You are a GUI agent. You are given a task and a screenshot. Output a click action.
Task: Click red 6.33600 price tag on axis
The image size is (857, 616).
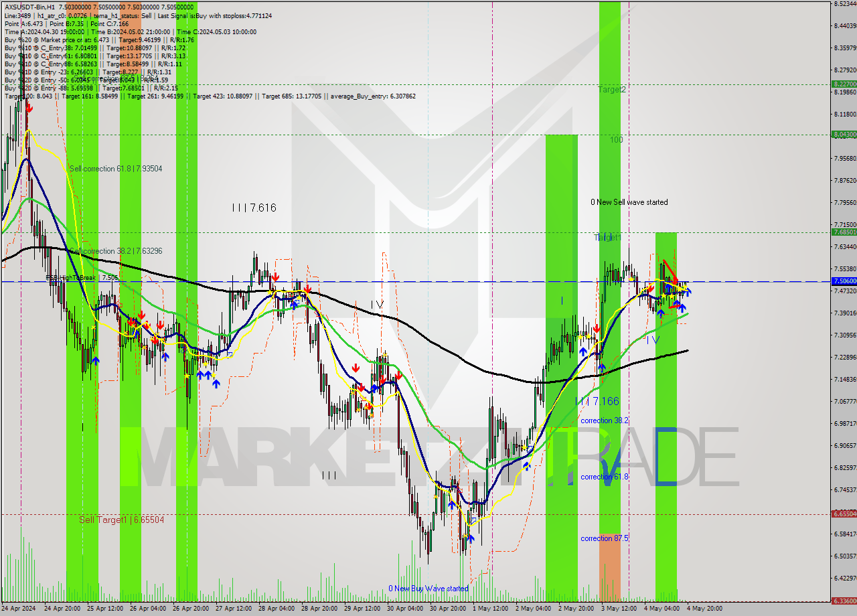(844, 601)
